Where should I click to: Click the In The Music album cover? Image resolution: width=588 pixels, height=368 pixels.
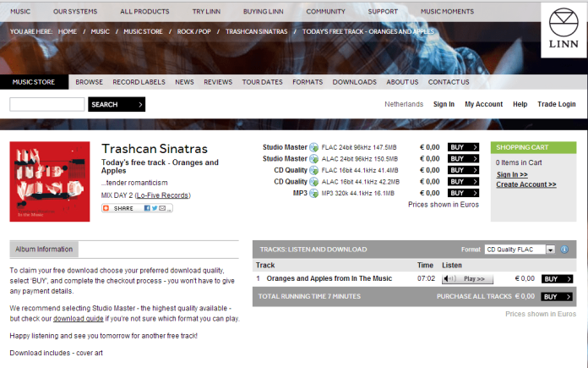point(50,181)
